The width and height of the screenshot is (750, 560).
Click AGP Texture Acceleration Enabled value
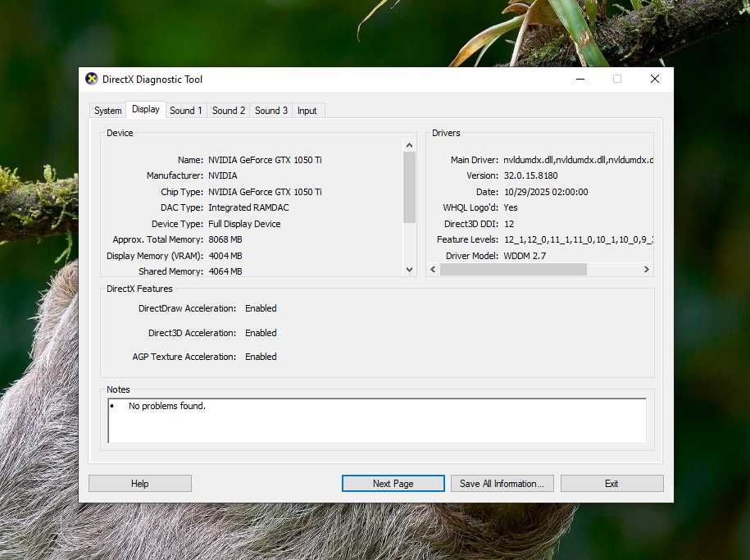261,357
